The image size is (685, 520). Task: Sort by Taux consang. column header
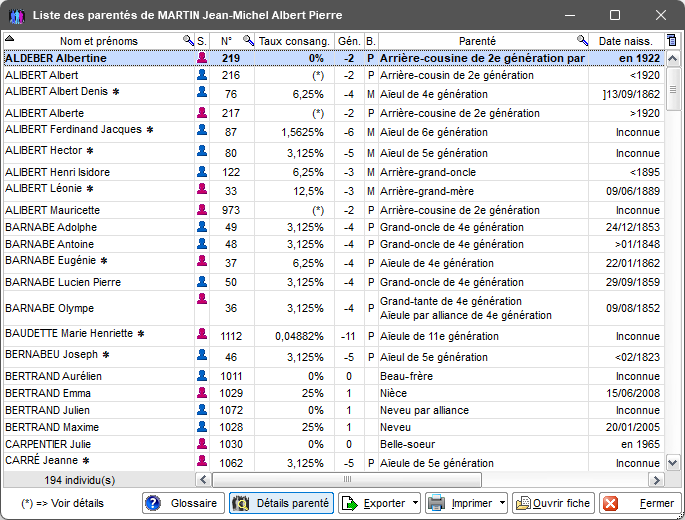point(294,41)
